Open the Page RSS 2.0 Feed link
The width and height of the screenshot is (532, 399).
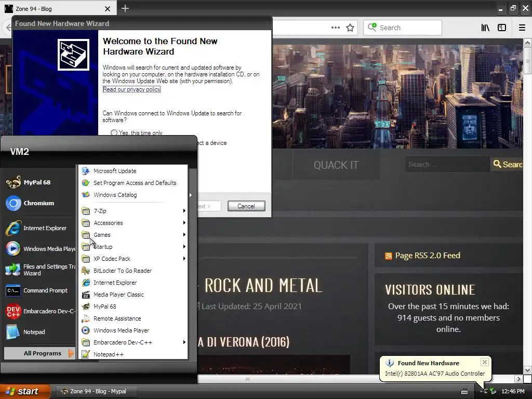[x=428, y=256]
